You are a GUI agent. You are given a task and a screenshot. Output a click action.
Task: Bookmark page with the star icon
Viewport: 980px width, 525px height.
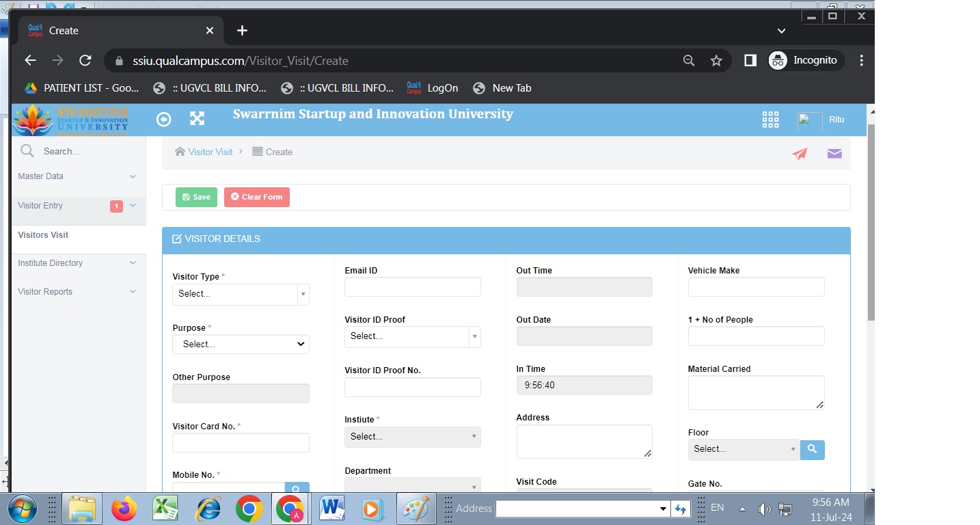(x=716, y=61)
